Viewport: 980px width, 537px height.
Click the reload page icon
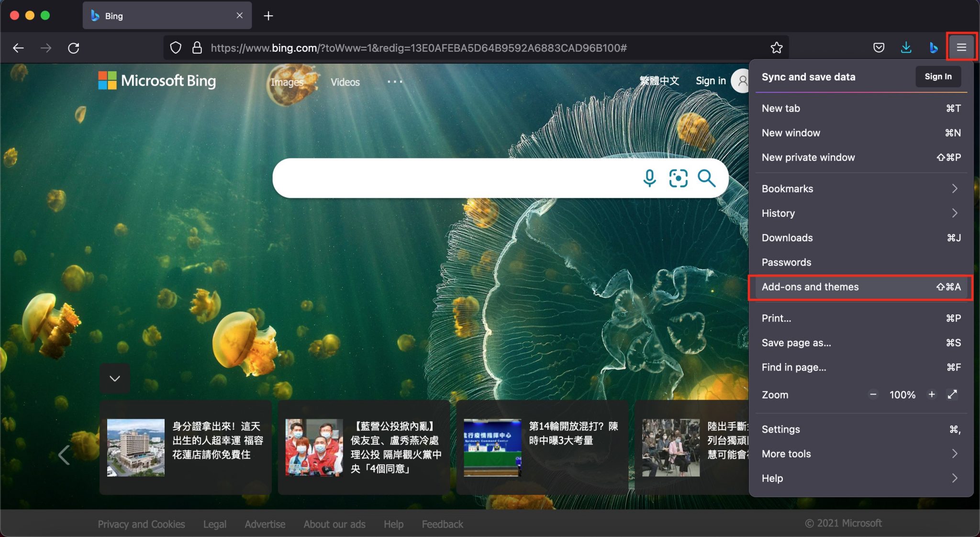coord(74,47)
